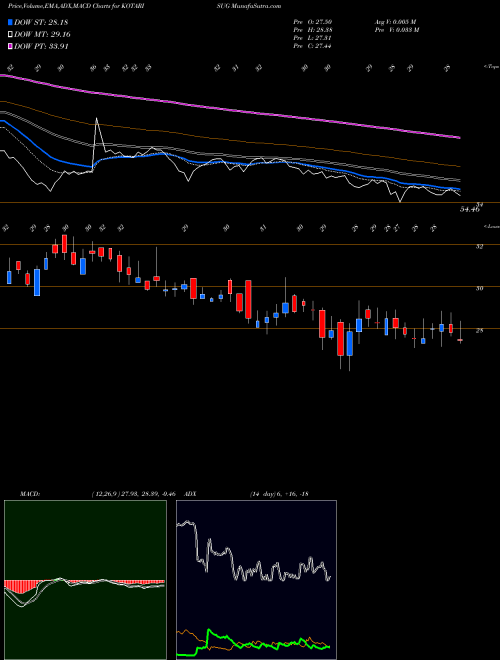This screenshot has width=500, height=660.
Task: Open the dark blue ADX indicator chart
Action: click(x=256, y=580)
